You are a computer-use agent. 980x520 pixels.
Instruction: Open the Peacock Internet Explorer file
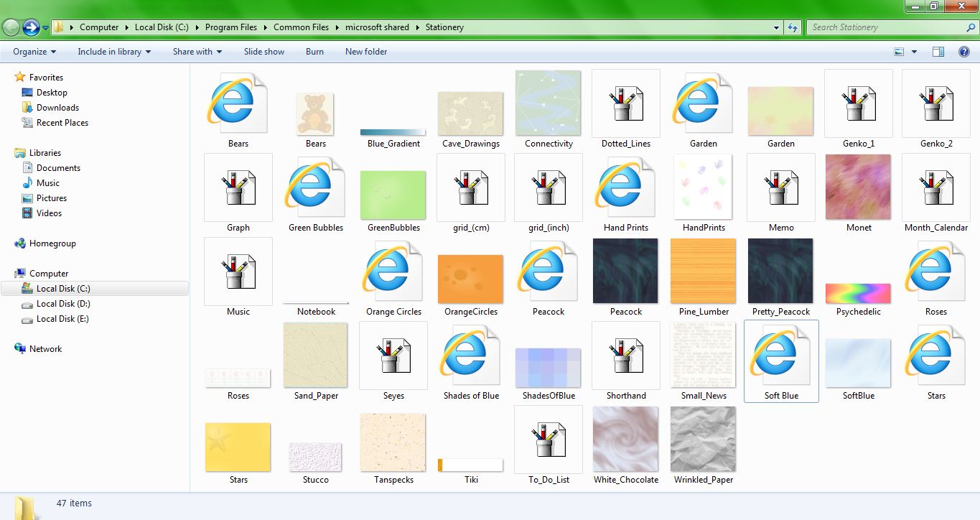pos(548,271)
